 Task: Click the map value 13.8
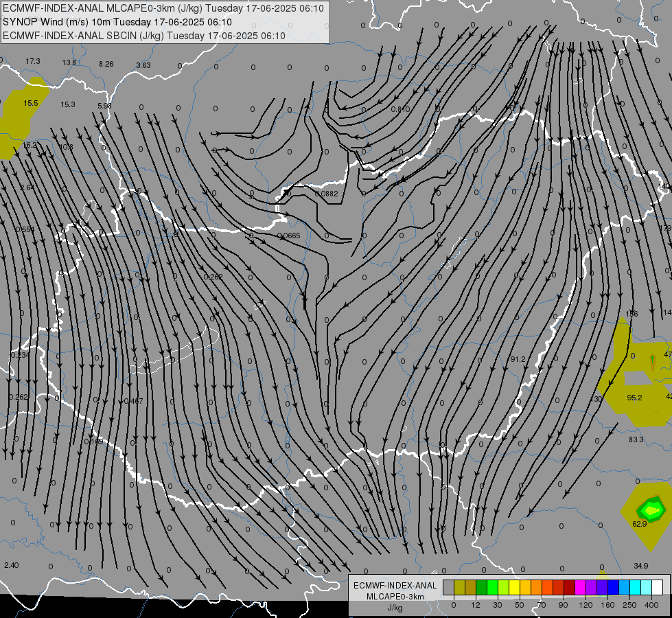point(69,62)
